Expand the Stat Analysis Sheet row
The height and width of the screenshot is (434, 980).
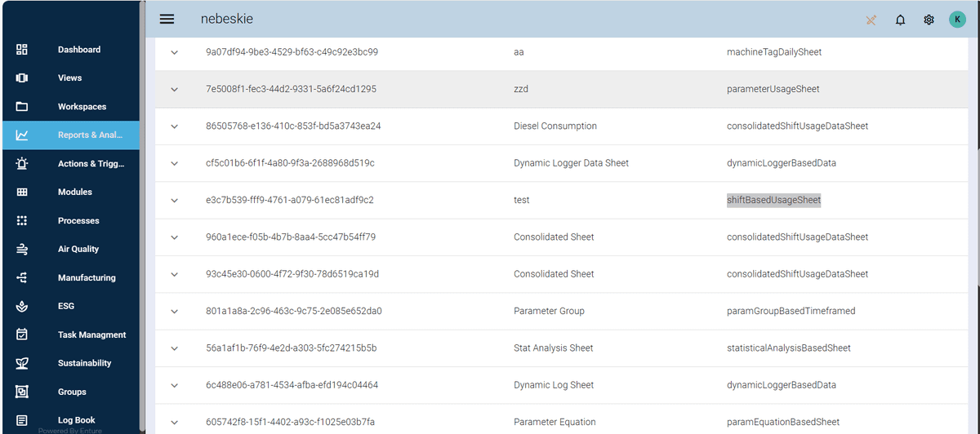pyautogui.click(x=174, y=348)
